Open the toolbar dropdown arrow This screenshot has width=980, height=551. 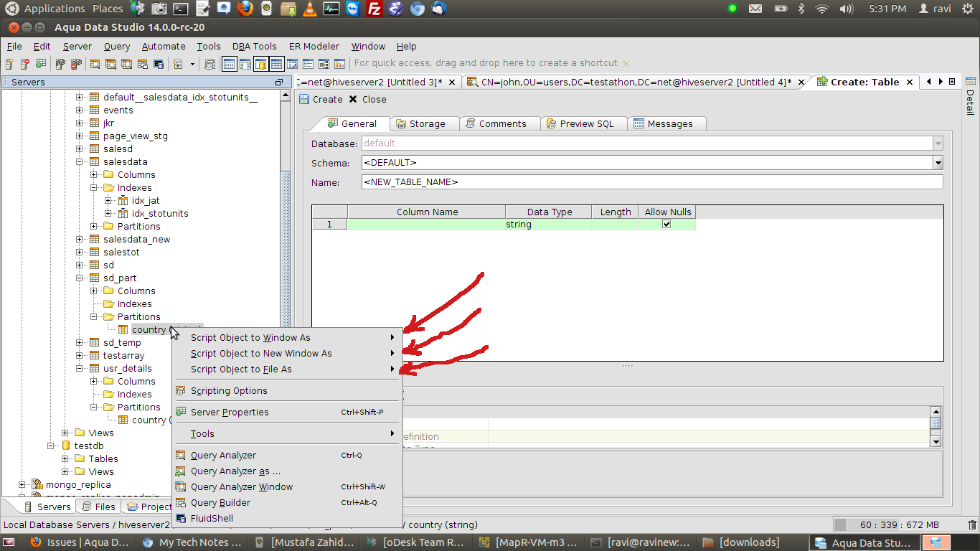192,64
